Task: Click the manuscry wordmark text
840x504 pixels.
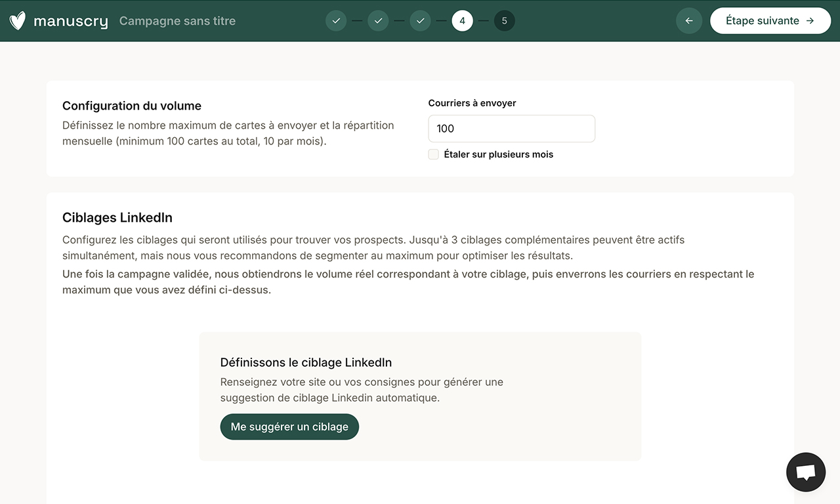Action: (x=70, y=20)
